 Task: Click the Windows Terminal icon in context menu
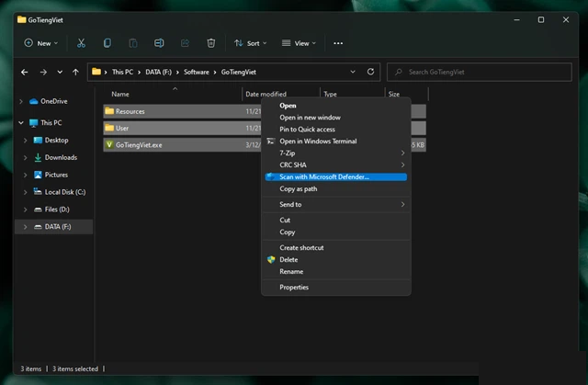coord(271,141)
